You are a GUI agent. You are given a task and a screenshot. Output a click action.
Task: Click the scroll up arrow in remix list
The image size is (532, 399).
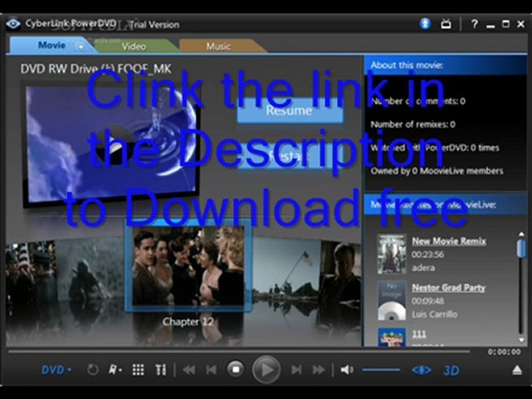click(x=521, y=234)
